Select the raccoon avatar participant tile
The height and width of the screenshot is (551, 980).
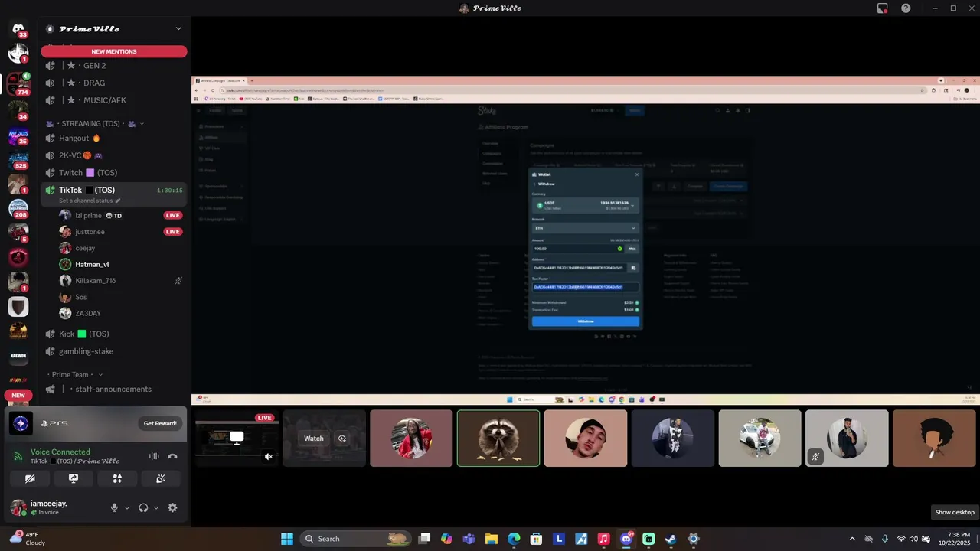pyautogui.click(x=498, y=438)
